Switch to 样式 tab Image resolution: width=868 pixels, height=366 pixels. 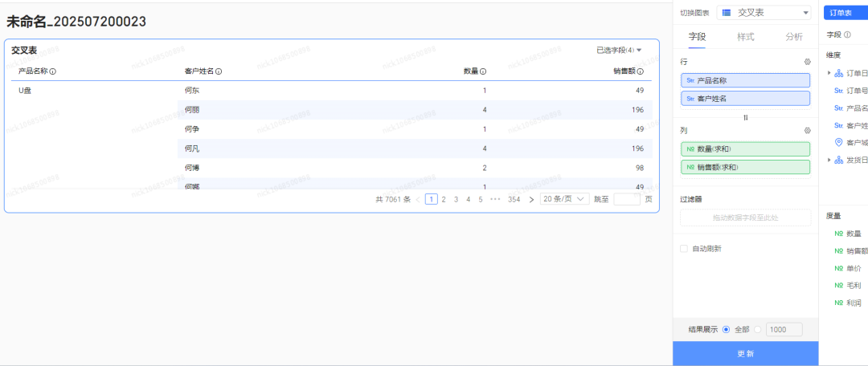pos(746,37)
